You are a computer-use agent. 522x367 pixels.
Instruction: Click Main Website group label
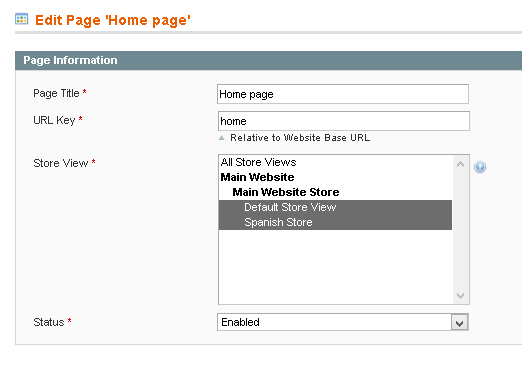257,177
